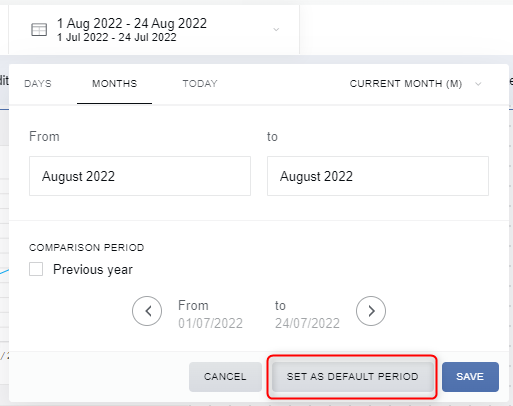Click the calendar icon beside date range
The width and height of the screenshot is (513, 406).
pyautogui.click(x=39, y=30)
